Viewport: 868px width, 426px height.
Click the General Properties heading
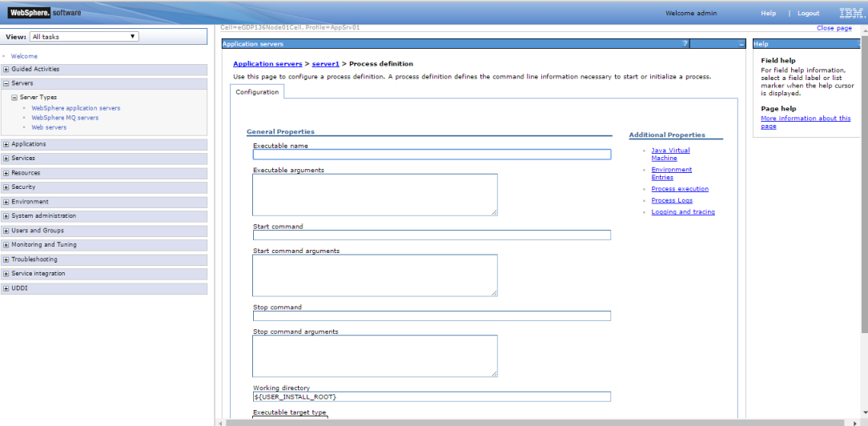coord(280,131)
